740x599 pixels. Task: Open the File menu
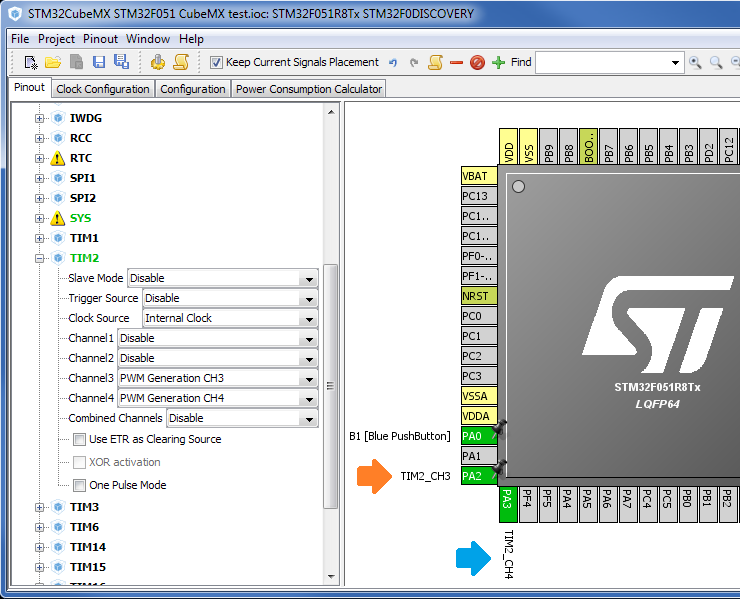coord(20,39)
